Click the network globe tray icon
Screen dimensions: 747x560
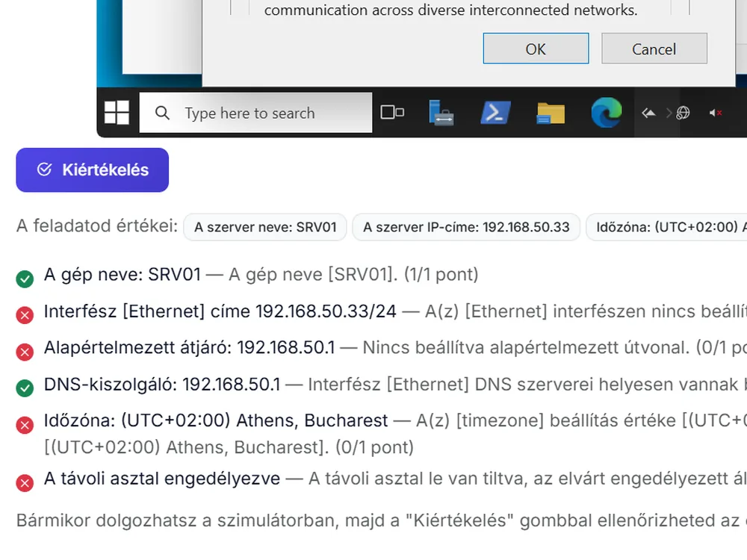click(683, 113)
